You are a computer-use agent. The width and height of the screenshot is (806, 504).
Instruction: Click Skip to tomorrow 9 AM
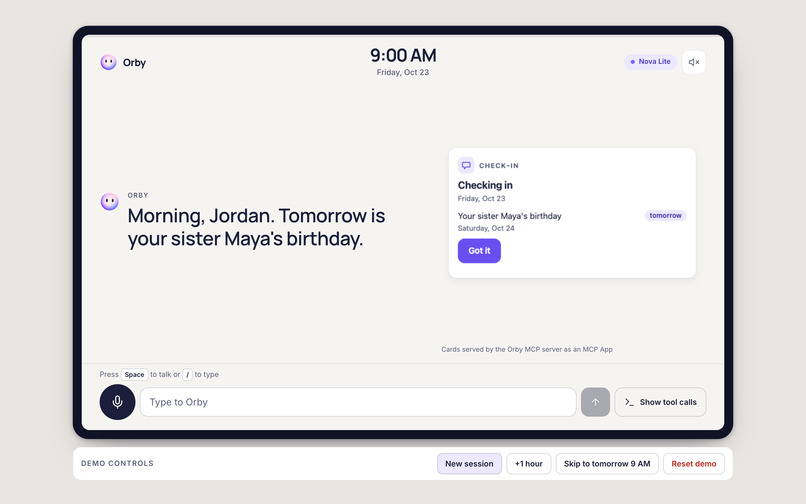click(x=607, y=463)
